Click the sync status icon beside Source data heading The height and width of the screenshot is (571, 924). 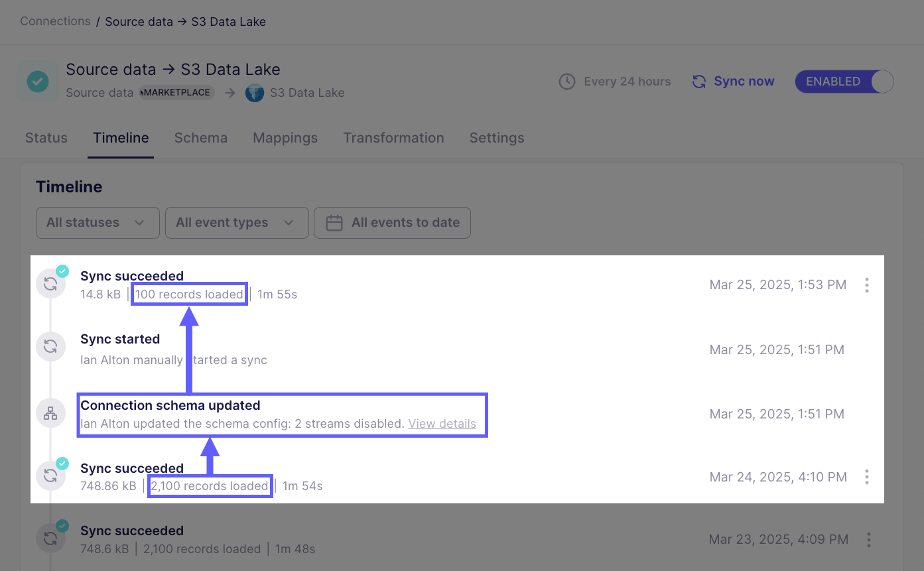pos(37,81)
